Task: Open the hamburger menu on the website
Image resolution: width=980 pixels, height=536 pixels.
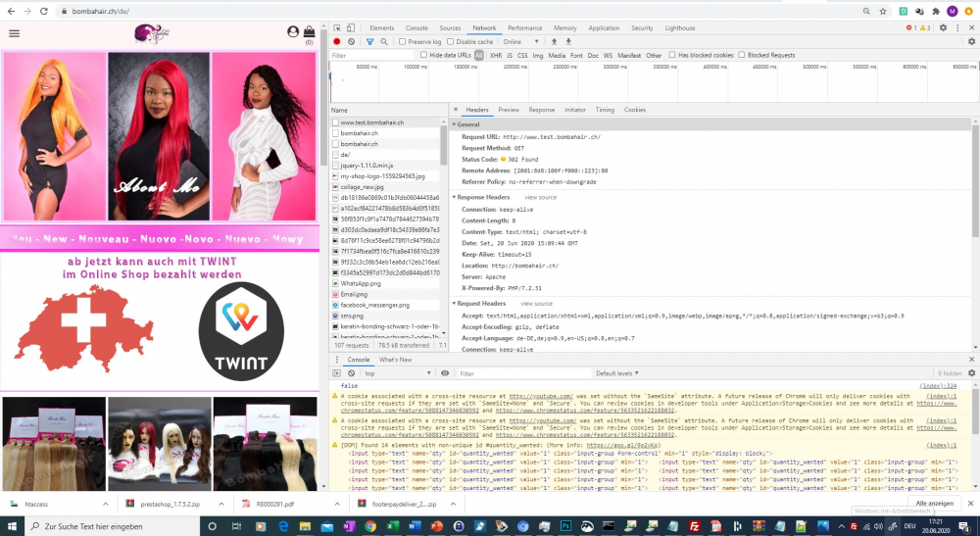Action: tap(15, 33)
